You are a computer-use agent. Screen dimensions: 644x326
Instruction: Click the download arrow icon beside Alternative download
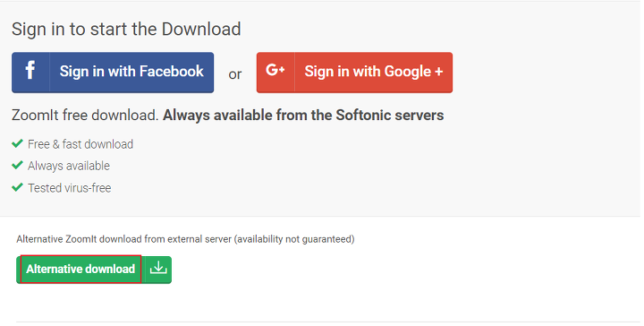coord(158,269)
